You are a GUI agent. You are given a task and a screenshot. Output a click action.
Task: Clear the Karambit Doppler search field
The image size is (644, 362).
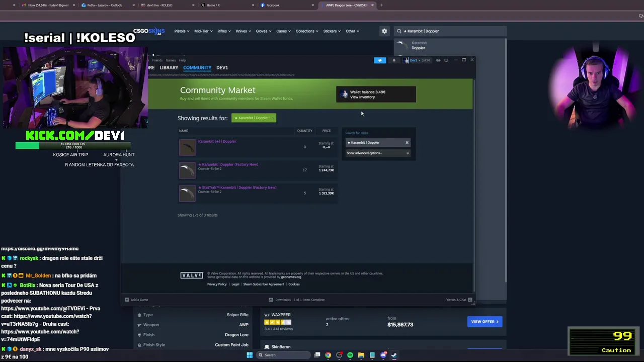pos(407,143)
